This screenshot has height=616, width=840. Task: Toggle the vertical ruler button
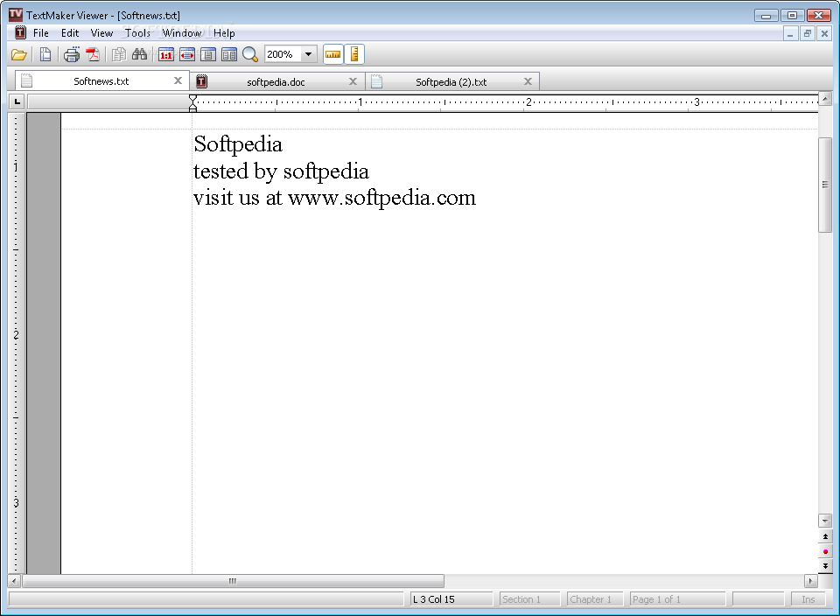[354, 54]
